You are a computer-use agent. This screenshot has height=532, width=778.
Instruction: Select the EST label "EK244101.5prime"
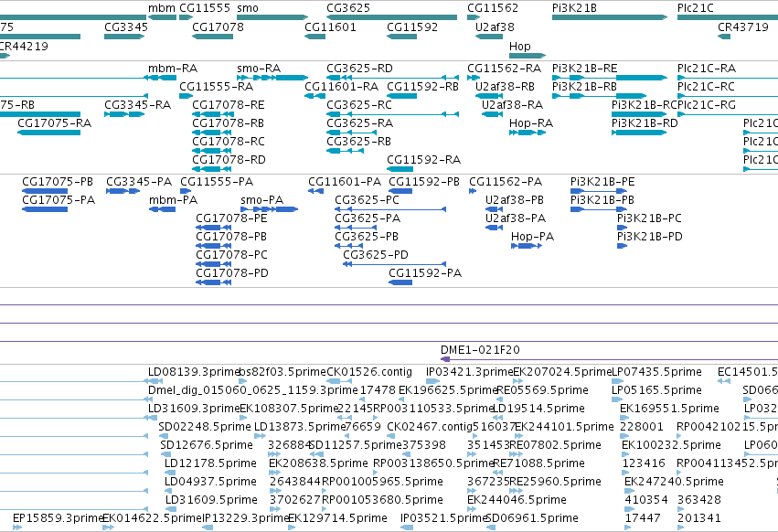pyautogui.click(x=564, y=427)
